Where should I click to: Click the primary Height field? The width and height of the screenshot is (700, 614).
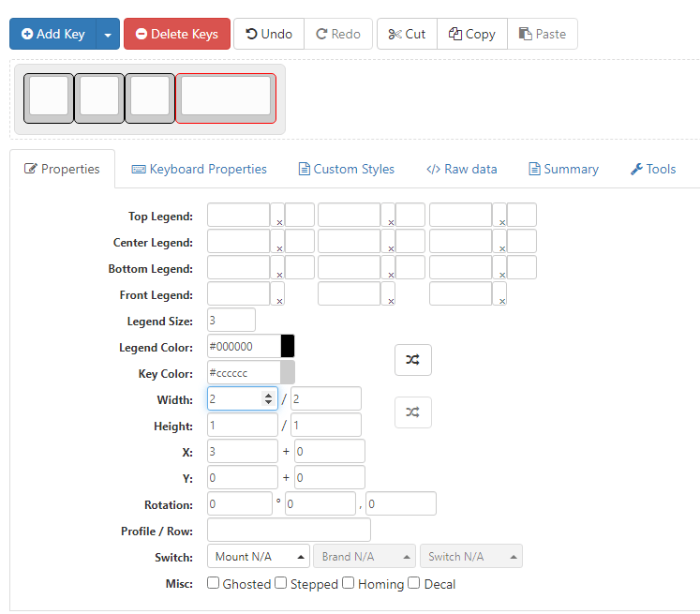click(x=243, y=425)
